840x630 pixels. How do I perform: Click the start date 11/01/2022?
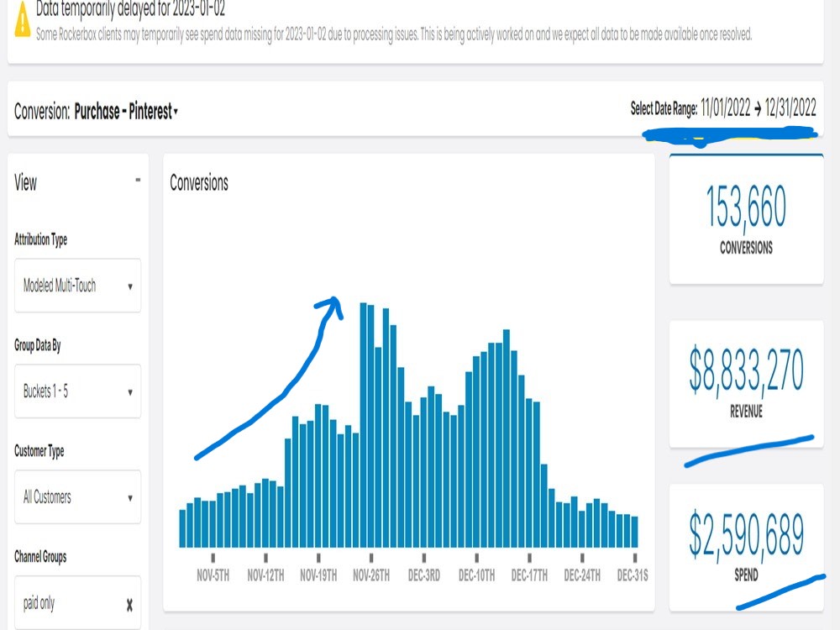click(726, 108)
